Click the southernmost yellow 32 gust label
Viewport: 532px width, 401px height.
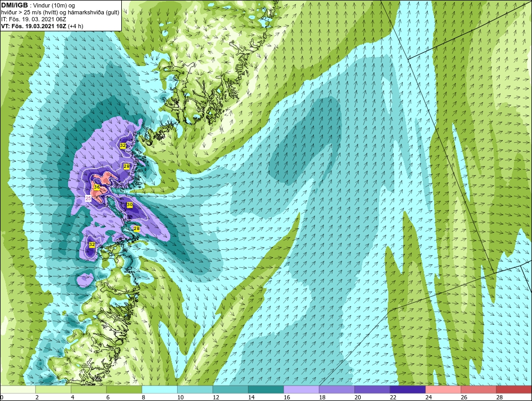pyautogui.click(x=92, y=244)
